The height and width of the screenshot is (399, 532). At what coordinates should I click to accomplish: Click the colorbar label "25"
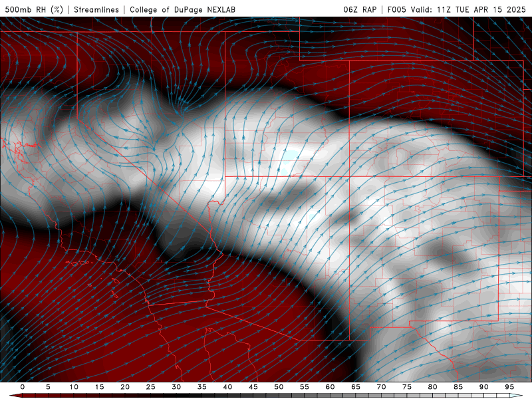click(x=151, y=387)
